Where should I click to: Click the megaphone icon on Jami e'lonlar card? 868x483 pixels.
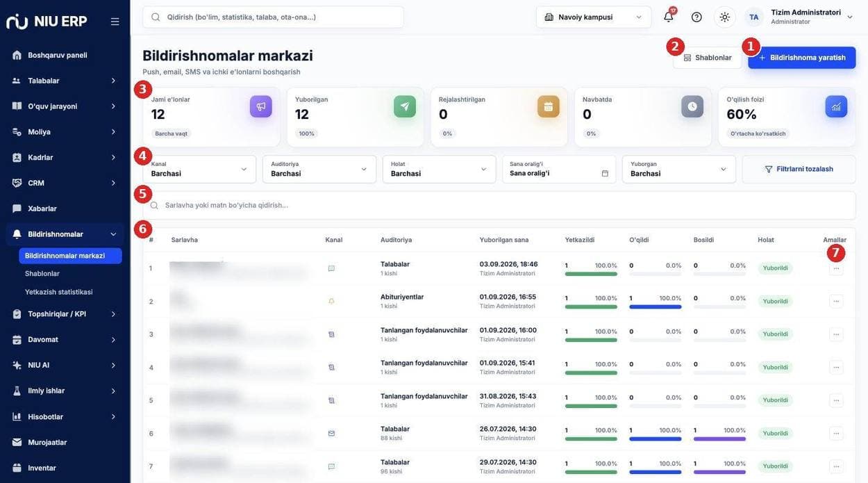261,106
